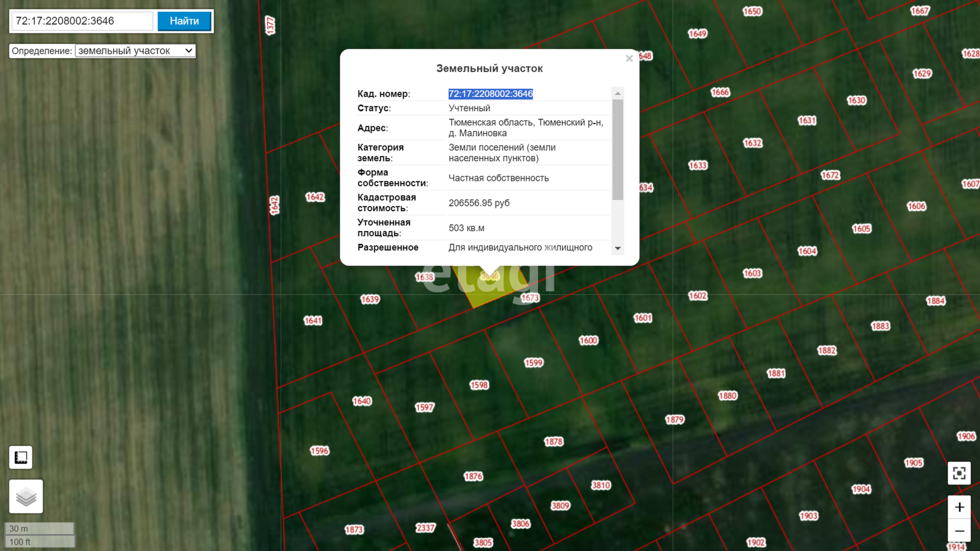Image resolution: width=980 pixels, height=551 pixels.
Task: Click parcel label 1878
Action: (554, 442)
